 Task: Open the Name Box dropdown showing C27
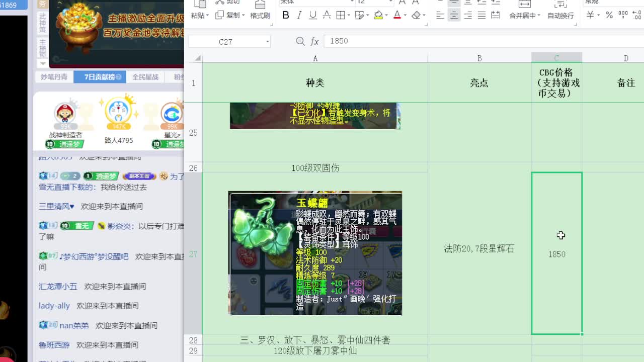click(x=267, y=41)
